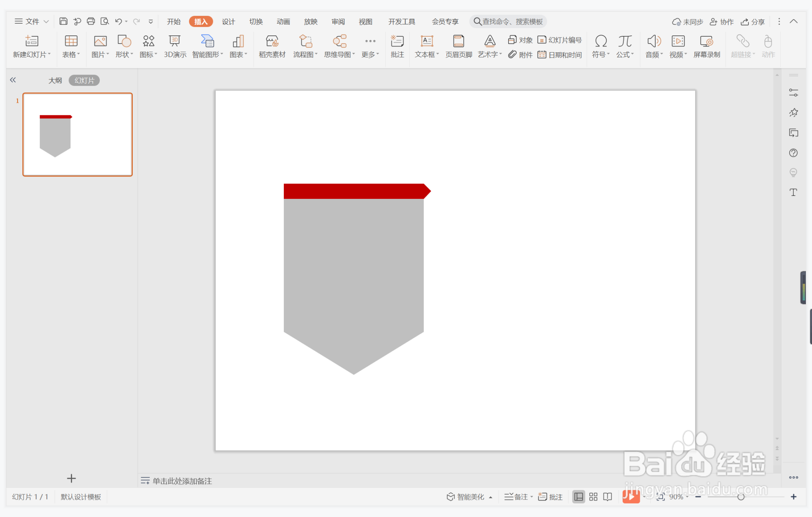This screenshot has height=517, width=812.
Task: Open the 切换 tab
Action: click(256, 22)
